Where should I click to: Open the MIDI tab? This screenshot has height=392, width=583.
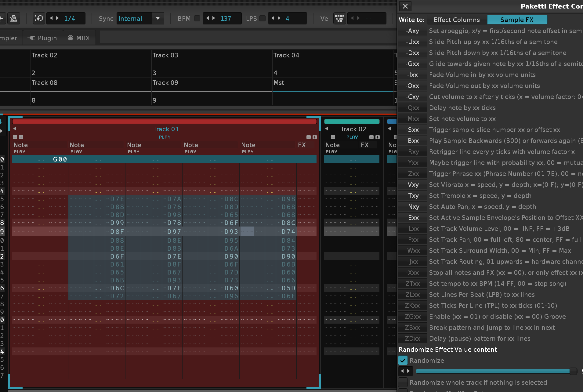coord(79,38)
